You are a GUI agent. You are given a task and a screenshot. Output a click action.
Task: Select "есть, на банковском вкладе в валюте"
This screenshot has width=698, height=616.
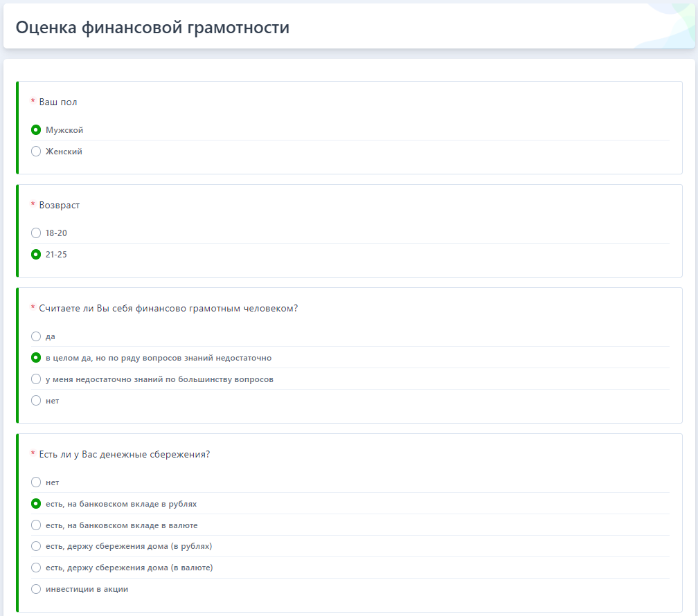click(x=36, y=525)
